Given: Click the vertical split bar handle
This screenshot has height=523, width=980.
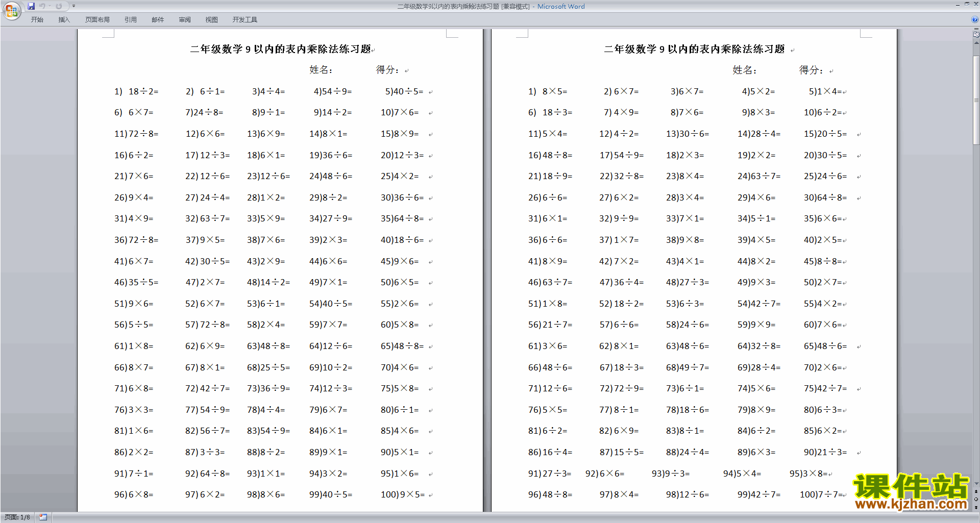Looking at the screenshot, I should pyautogui.click(x=976, y=29).
